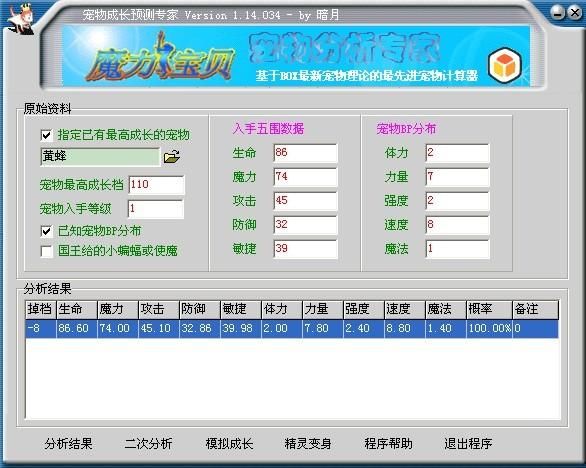The width and height of the screenshot is (586, 468).
Task: Click the 防御 column header in results
Action: [200, 310]
